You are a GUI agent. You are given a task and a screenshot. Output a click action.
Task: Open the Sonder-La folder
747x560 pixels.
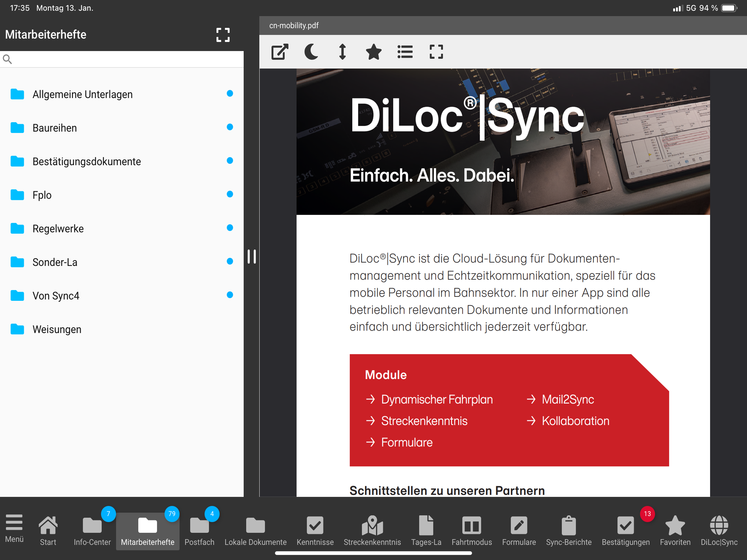[122, 262]
